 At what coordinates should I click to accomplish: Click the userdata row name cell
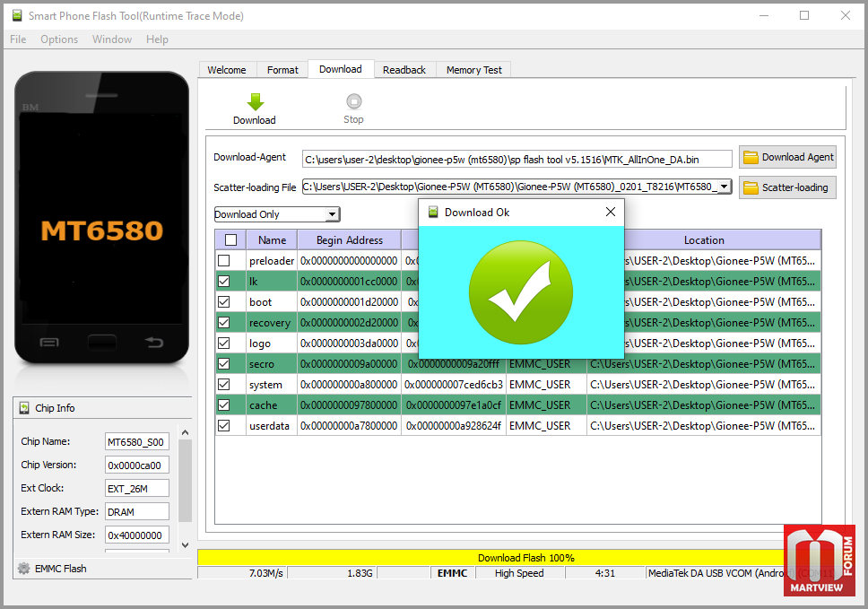[271, 426]
